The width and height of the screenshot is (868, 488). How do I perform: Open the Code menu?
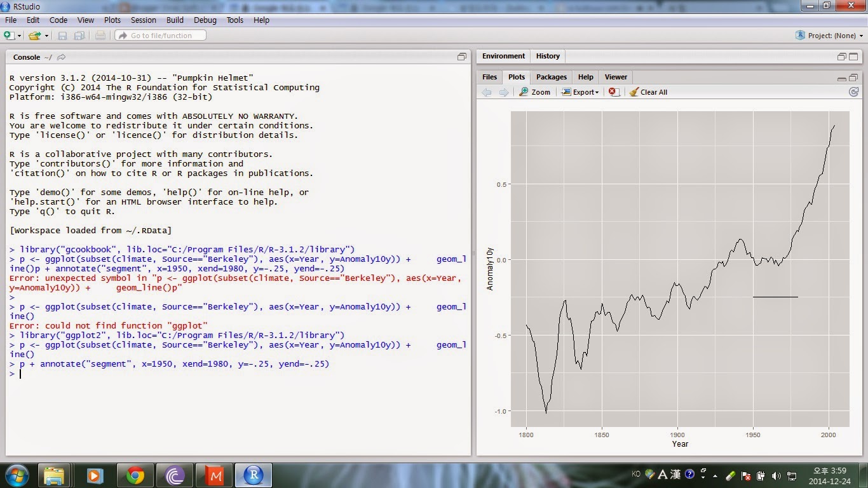click(58, 20)
